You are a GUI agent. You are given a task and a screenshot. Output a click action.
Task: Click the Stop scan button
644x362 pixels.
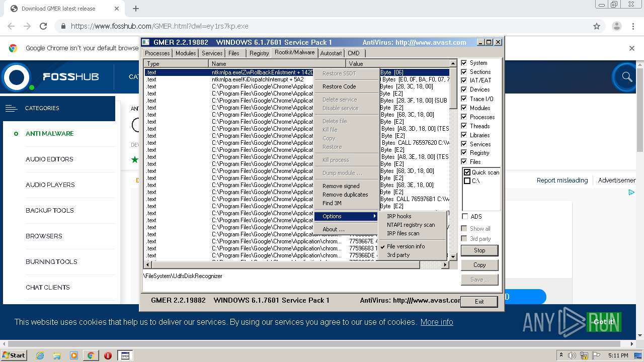tap(479, 250)
